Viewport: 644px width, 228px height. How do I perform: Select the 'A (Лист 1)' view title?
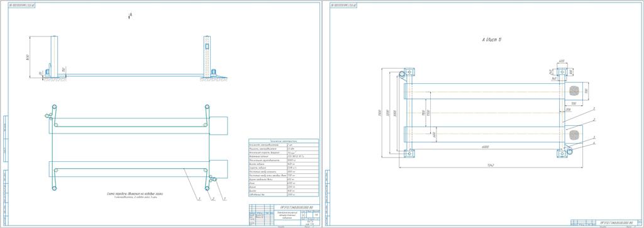click(x=491, y=40)
